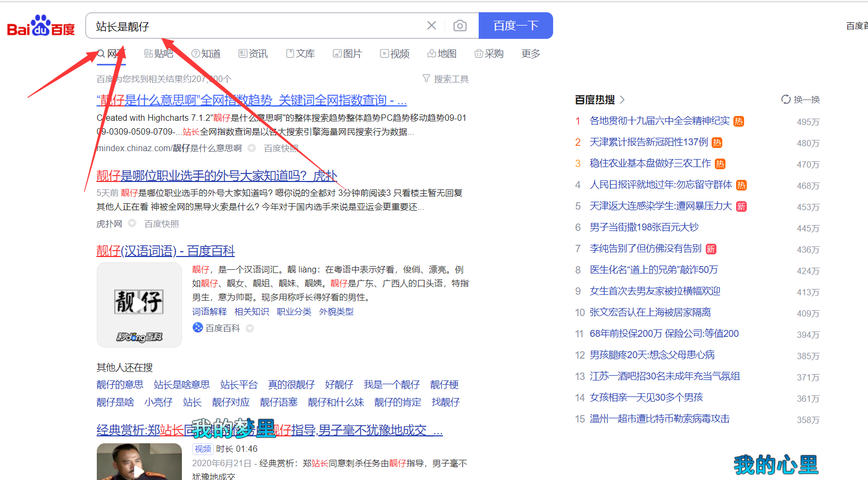Search related term 靓仔对应
This screenshot has width=868, height=480.
click(231, 402)
